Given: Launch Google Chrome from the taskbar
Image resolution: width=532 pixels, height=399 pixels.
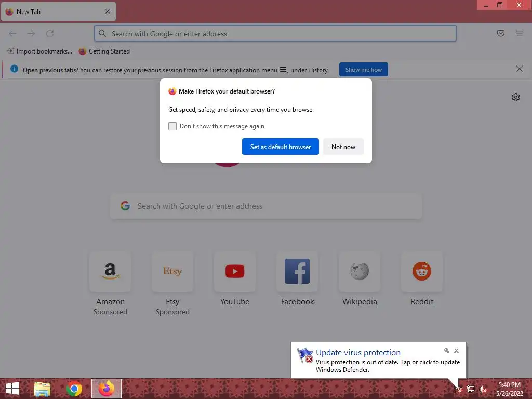Looking at the screenshot, I should coord(74,389).
